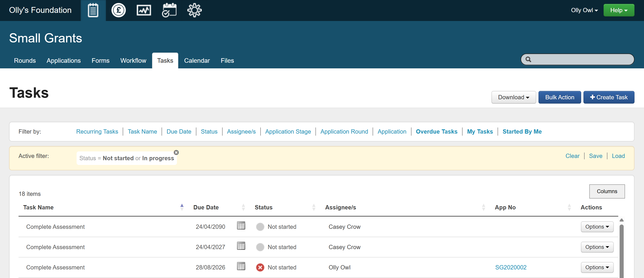Viewport: 644px width, 278px height.
Task: Open the green Help dropdown
Action: pos(619,10)
